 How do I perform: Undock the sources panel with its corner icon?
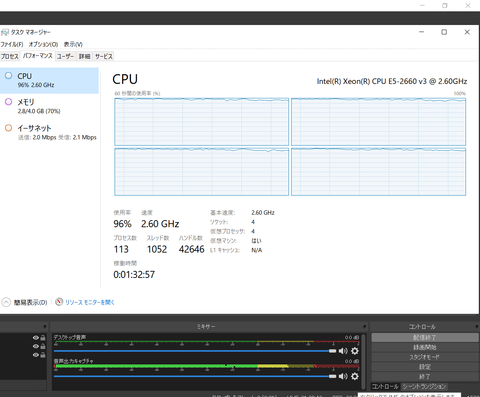pyautogui.click(x=44, y=327)
